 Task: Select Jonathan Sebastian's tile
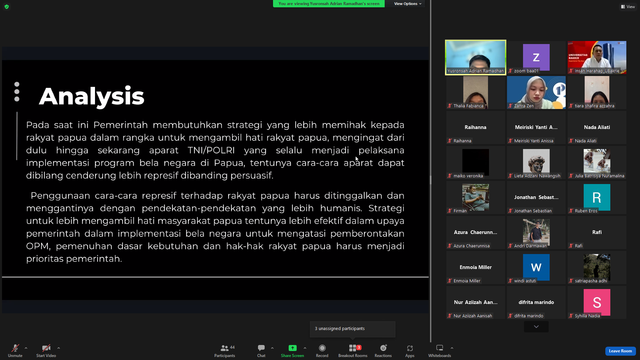click(x=536, y=198)
